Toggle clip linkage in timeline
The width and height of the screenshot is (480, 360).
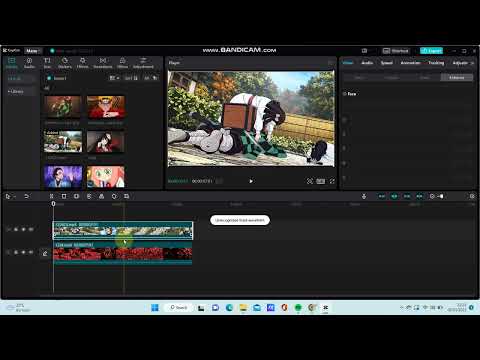click(407, 196)
